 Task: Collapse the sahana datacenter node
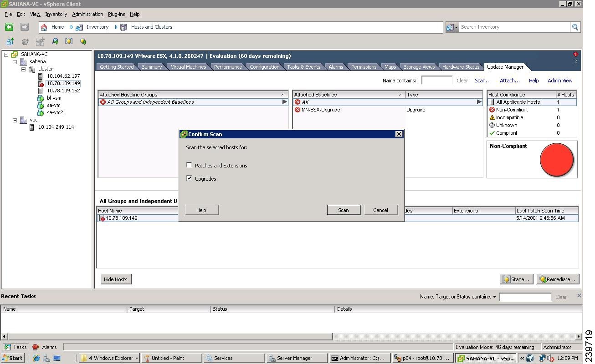[x=15, y=62]
